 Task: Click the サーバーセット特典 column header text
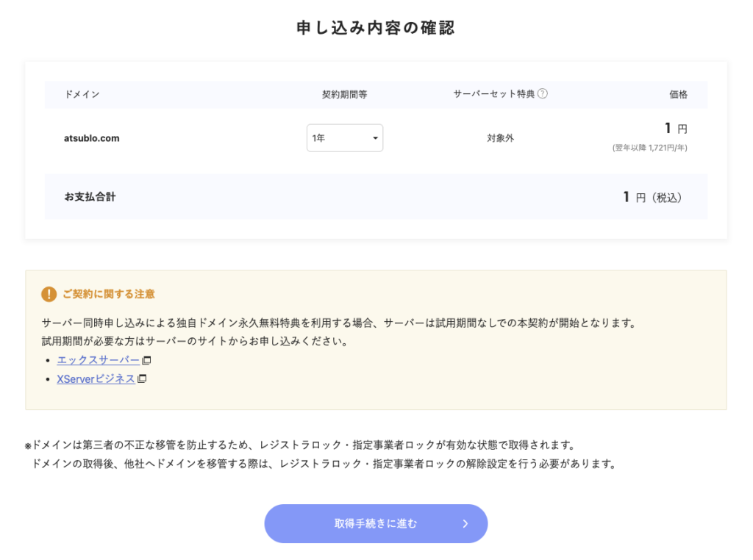point(494,94)
